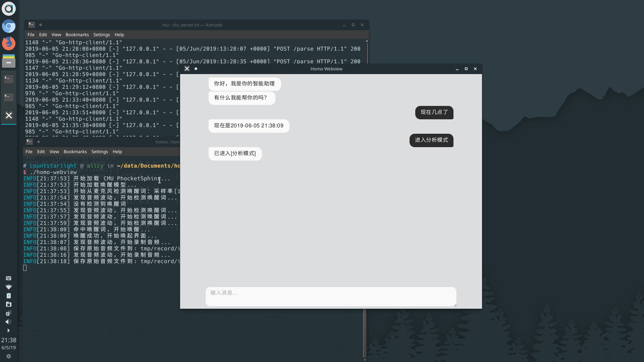Open the file manager drawer icon
Viewport: 644px width, 362px height.
click(9, 61)
